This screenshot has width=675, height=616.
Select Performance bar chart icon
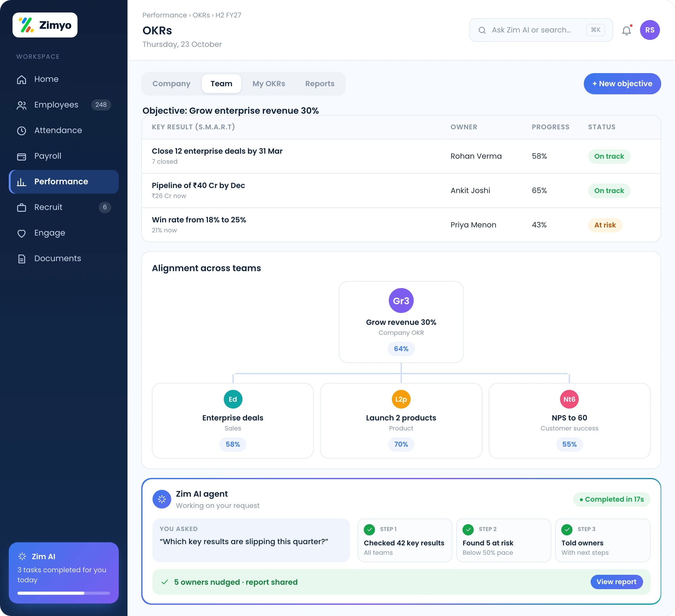(x=22, y=182)
